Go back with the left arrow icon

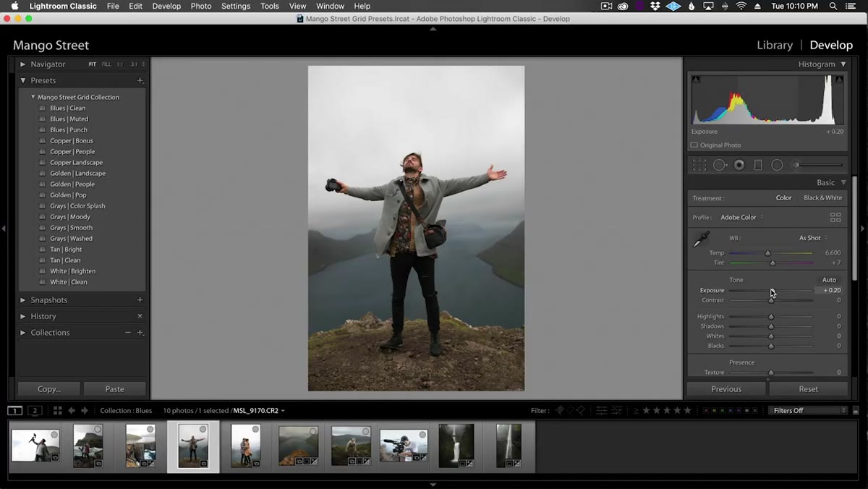pyautogui.click(x=71, y=410)
